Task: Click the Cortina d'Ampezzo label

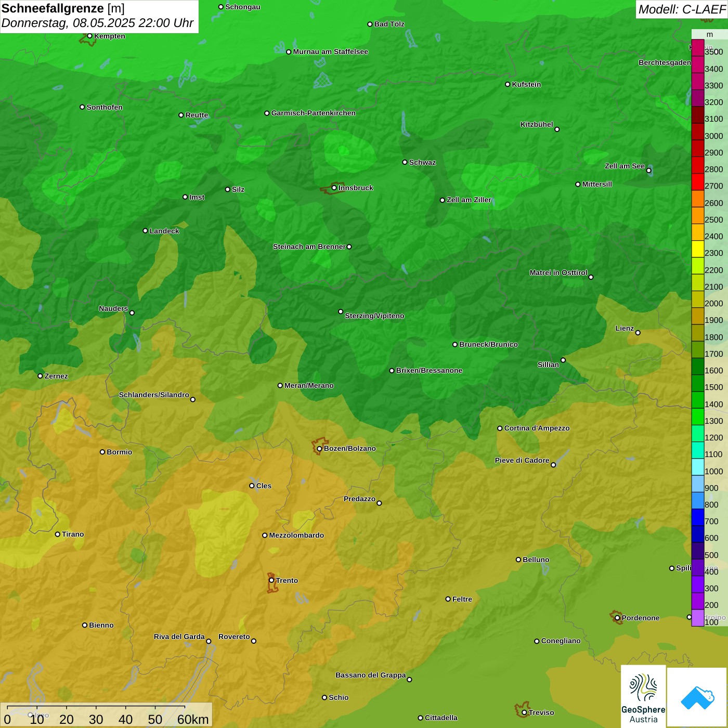Action: [537, 428]
